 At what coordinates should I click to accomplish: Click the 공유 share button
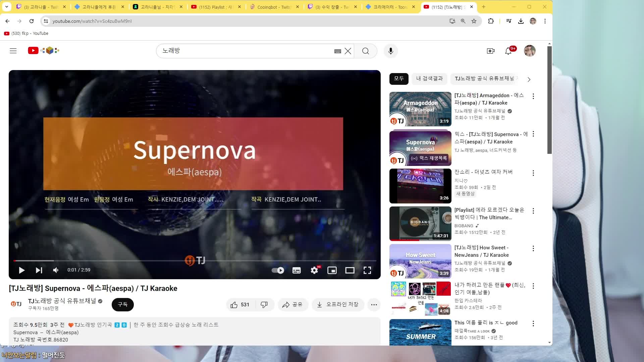(x=292, y=305)
